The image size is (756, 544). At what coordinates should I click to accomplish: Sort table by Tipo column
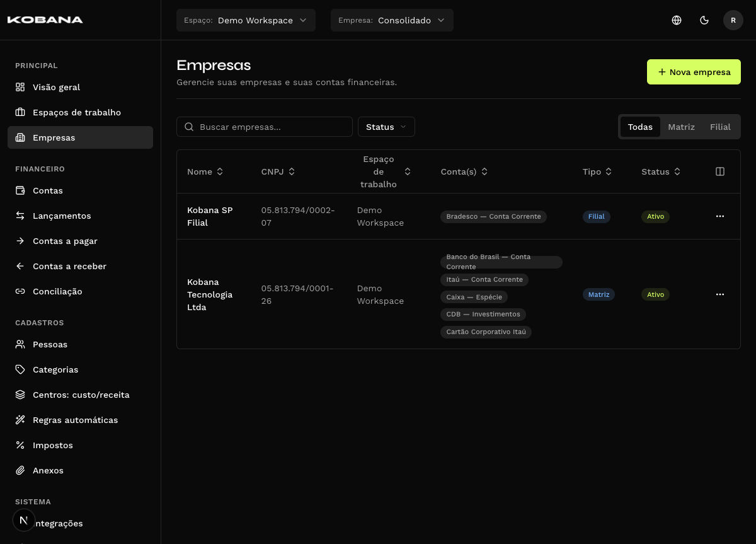[x=597, y=171]
